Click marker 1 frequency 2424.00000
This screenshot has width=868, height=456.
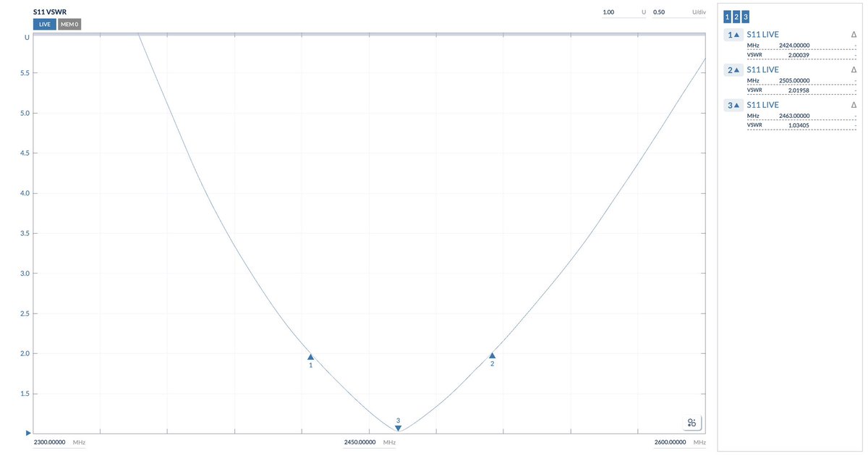click(794, 45)
